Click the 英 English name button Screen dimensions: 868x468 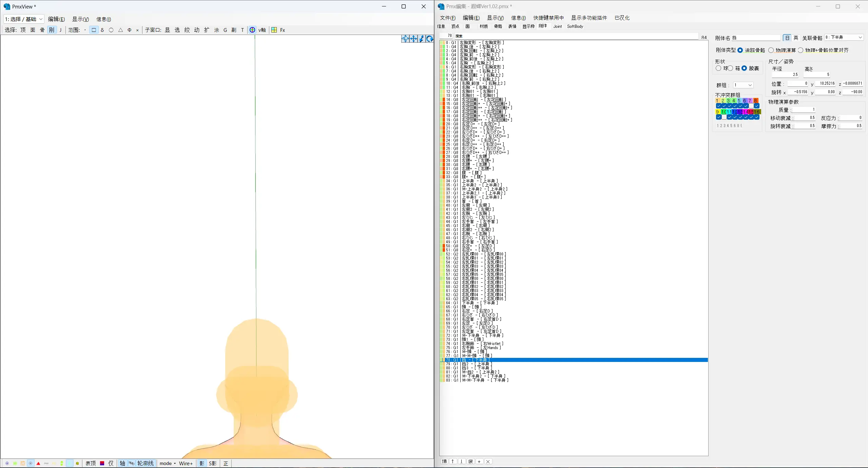point(796,38)
